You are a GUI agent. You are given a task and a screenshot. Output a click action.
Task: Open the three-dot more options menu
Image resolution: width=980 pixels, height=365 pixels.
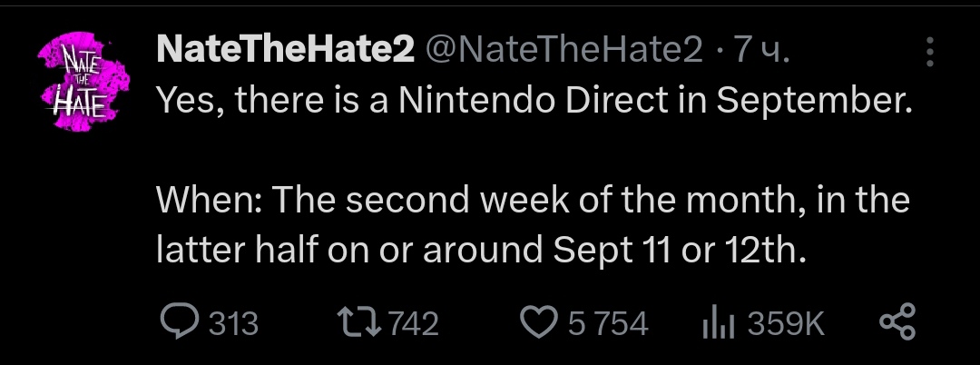pyautogui.click(x=928, y=53)
